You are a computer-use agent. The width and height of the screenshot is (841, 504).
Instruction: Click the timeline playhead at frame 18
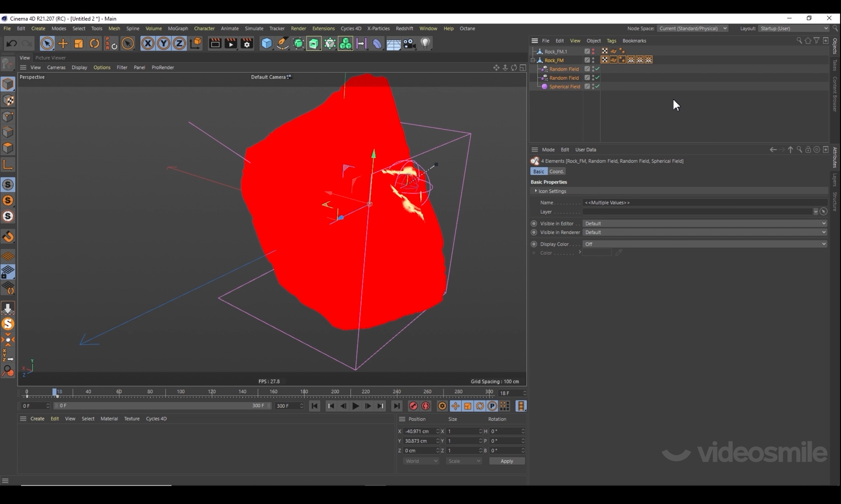[55, 392]
